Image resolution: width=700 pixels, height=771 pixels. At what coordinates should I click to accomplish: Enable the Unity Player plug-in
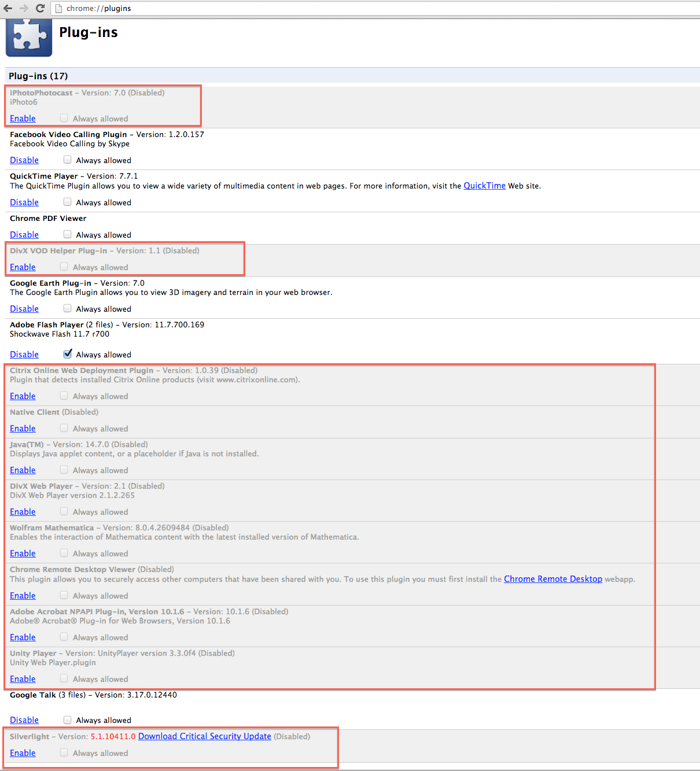(x=23, y=679)
